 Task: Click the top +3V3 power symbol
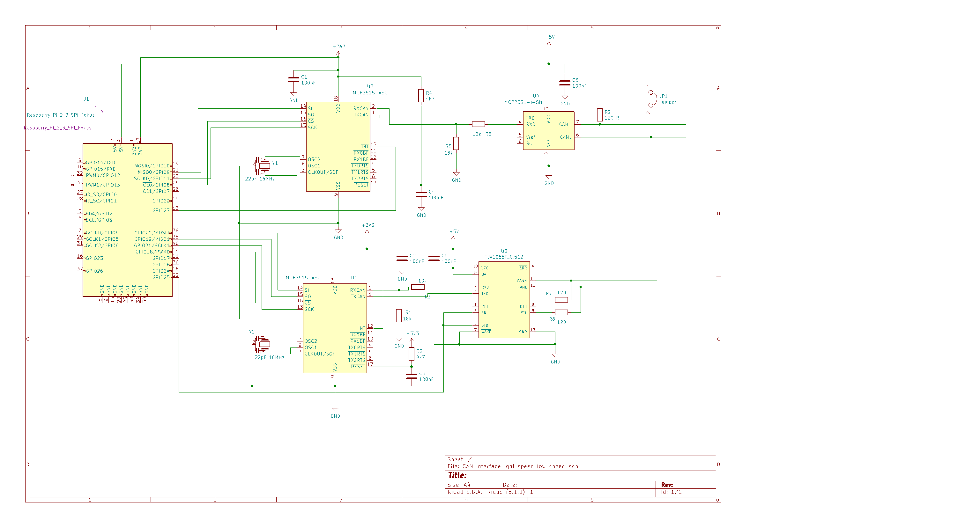click(x=338, y=51)
